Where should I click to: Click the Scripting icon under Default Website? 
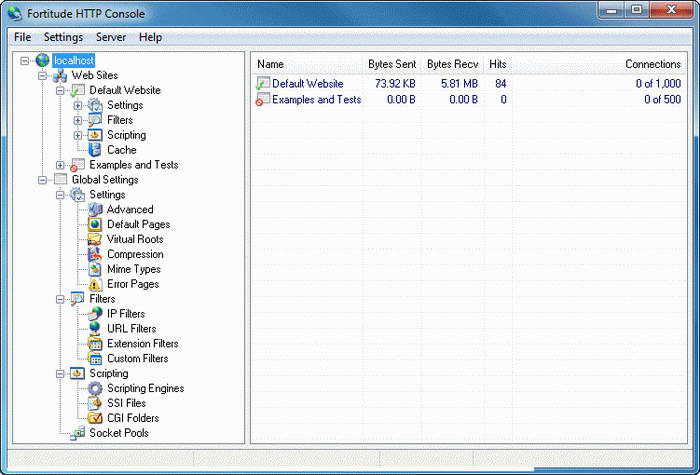[x=95, y=135]
